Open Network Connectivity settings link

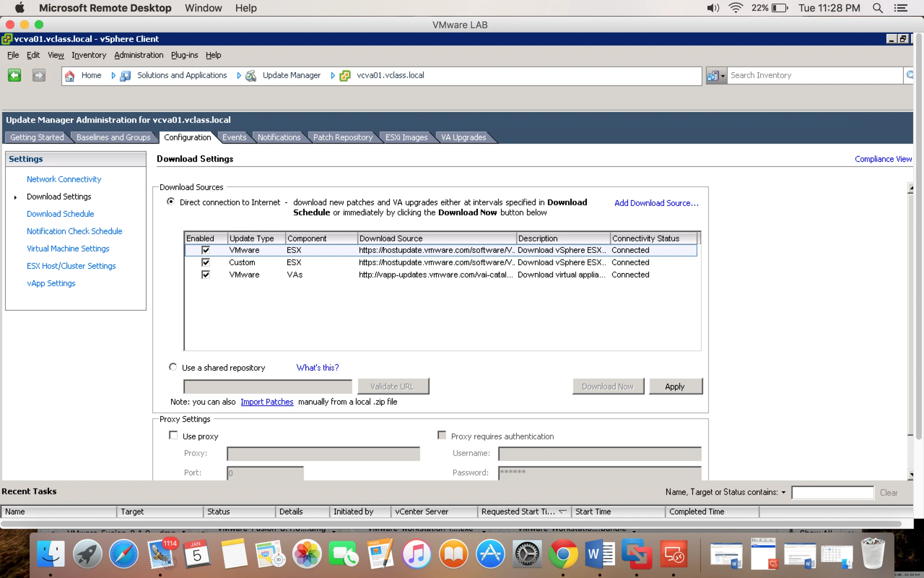click(64, 179)
